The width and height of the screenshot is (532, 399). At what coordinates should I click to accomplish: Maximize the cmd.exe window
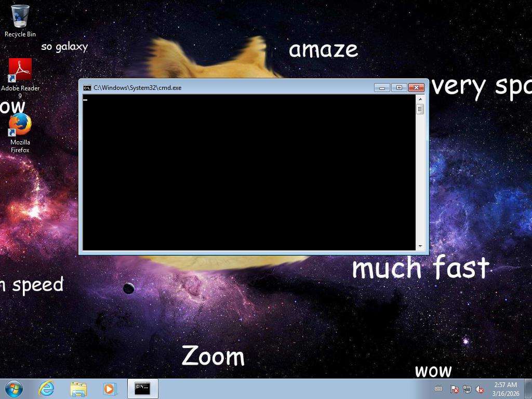(x=399, y=87)
